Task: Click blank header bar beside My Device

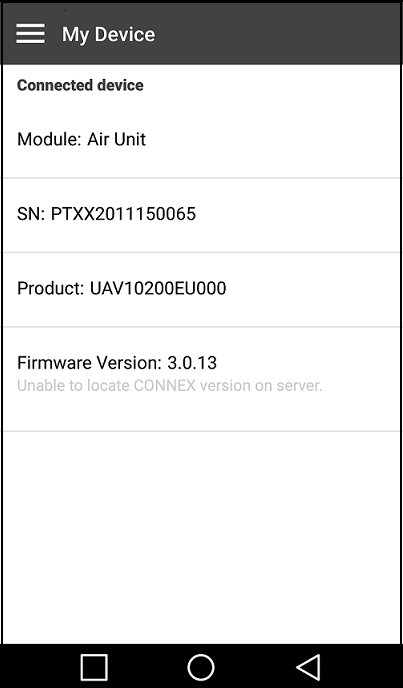Action: [277, 34]
